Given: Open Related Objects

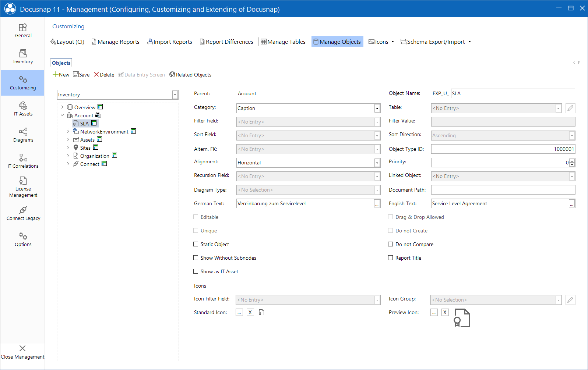Looking at the screenshot, I should click(x=190, y=75).
